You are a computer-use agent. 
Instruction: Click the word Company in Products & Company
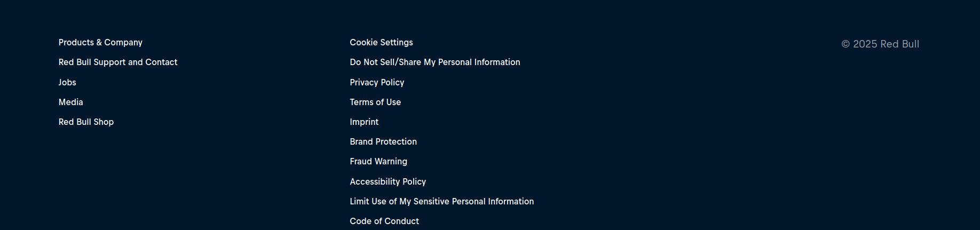pyautogui.click(x=123, y=42)
